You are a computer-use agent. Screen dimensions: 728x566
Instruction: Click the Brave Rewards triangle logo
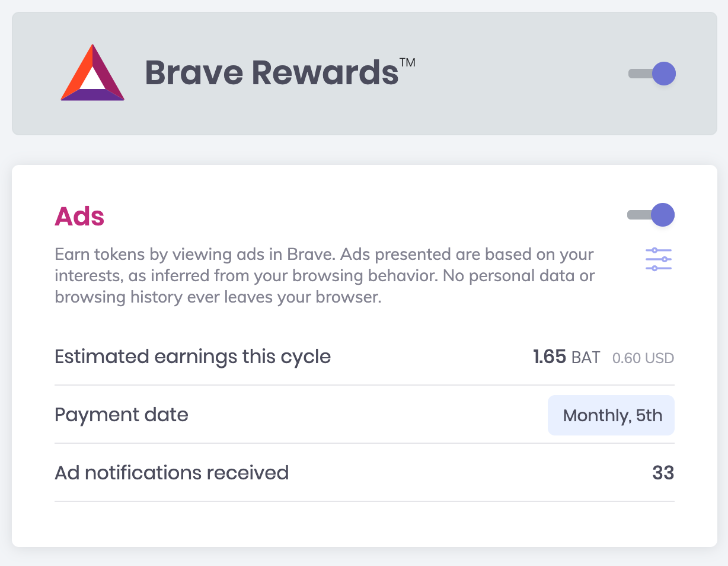92,74
